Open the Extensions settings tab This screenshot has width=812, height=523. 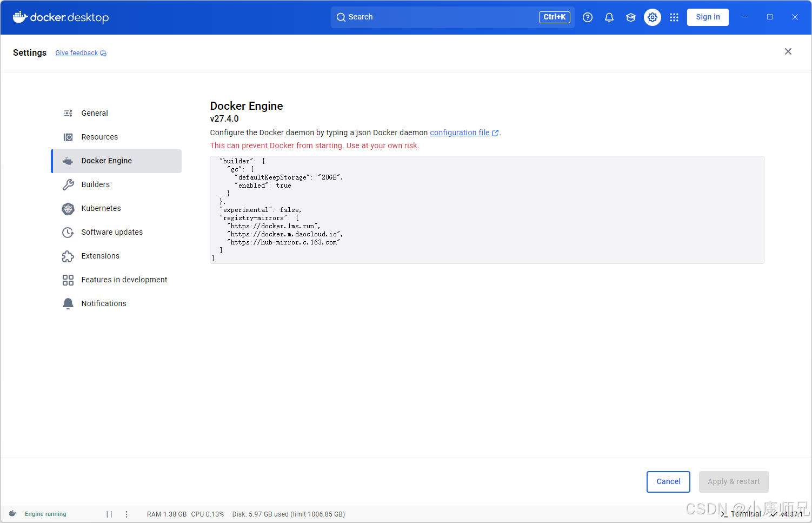coord(116,256)
